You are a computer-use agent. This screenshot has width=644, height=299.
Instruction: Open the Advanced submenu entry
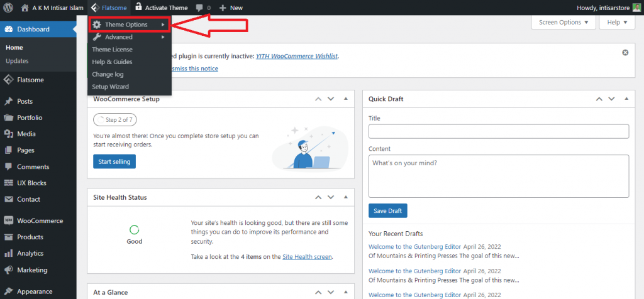point(129,37)
